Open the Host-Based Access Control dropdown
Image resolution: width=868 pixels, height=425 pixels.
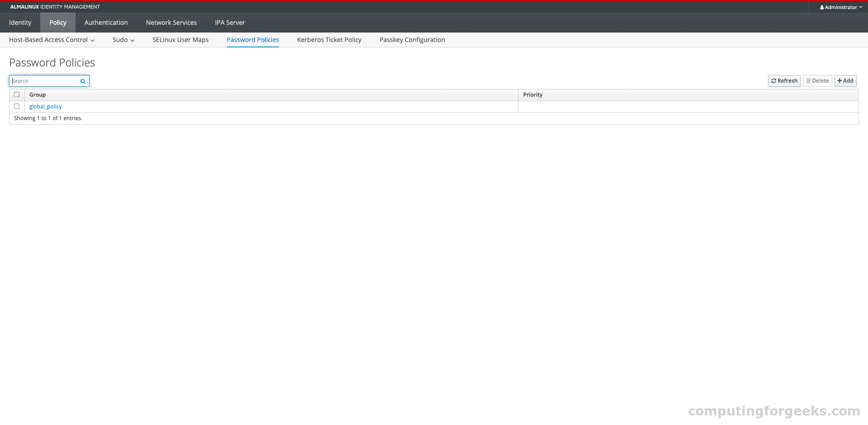click(x=51, y=40)
